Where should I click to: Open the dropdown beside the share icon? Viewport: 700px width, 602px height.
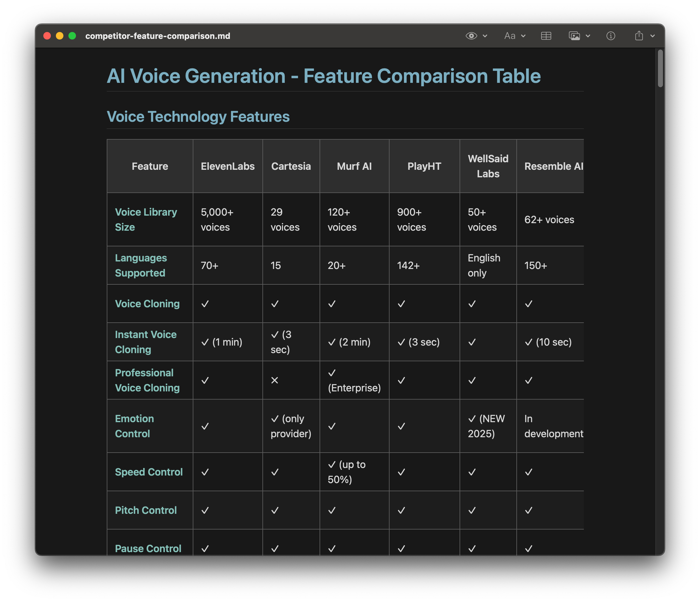pyautogui.click(x=652, y=35)
